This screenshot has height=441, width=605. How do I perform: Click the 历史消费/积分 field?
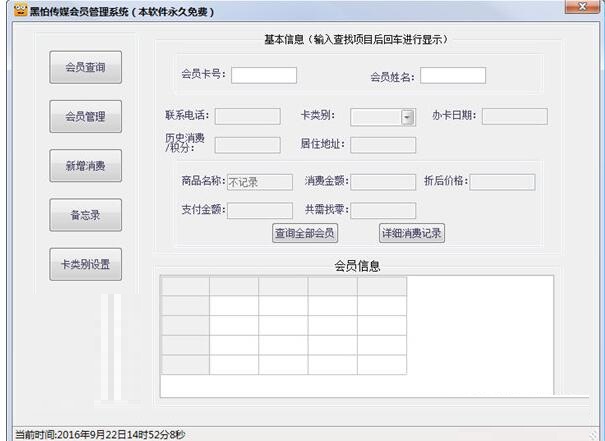(248, 145)
